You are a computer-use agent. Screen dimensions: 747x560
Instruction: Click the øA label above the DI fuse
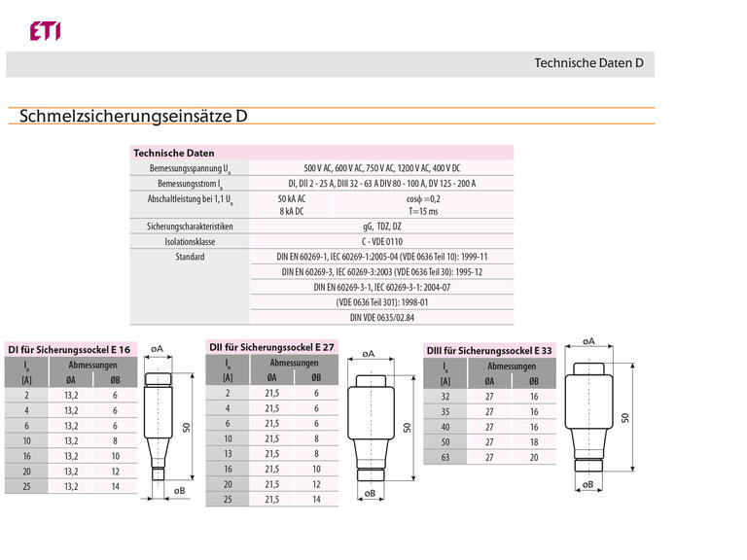(158, 347)
